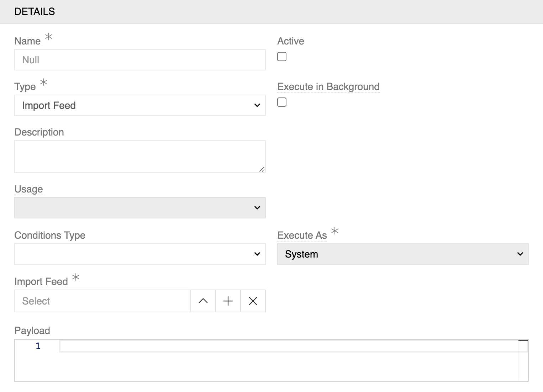Clear Import Feed selection with the X icon

click(253, 301)
